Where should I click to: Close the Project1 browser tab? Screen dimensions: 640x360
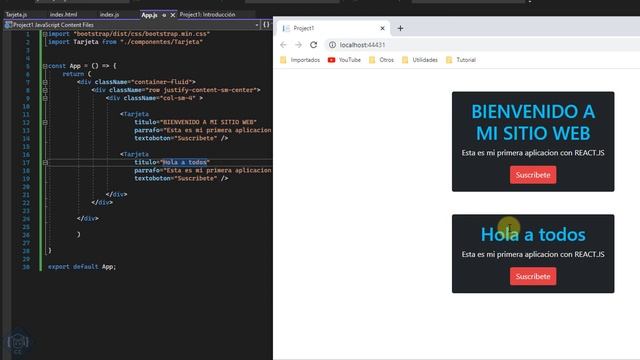(382, 28)
